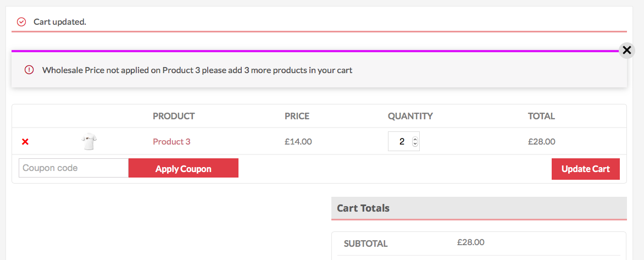Click the PRODUCT column header

(x=174, y=116)
